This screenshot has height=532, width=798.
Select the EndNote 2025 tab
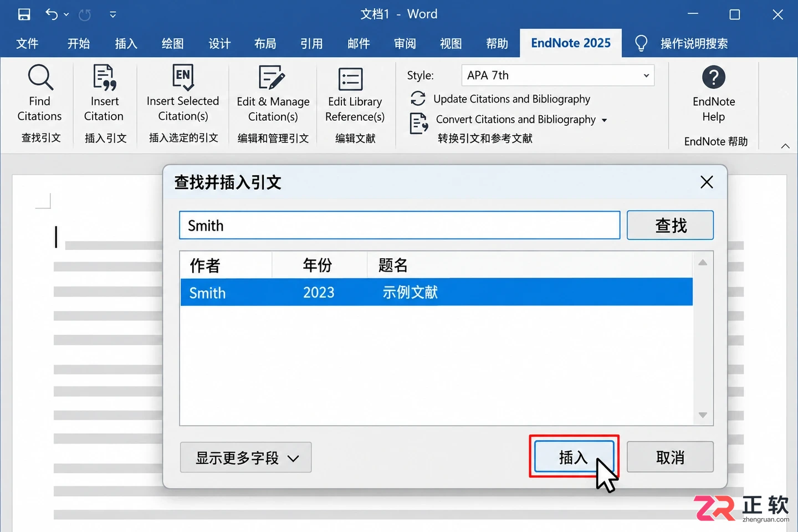(x=571, y=43)
